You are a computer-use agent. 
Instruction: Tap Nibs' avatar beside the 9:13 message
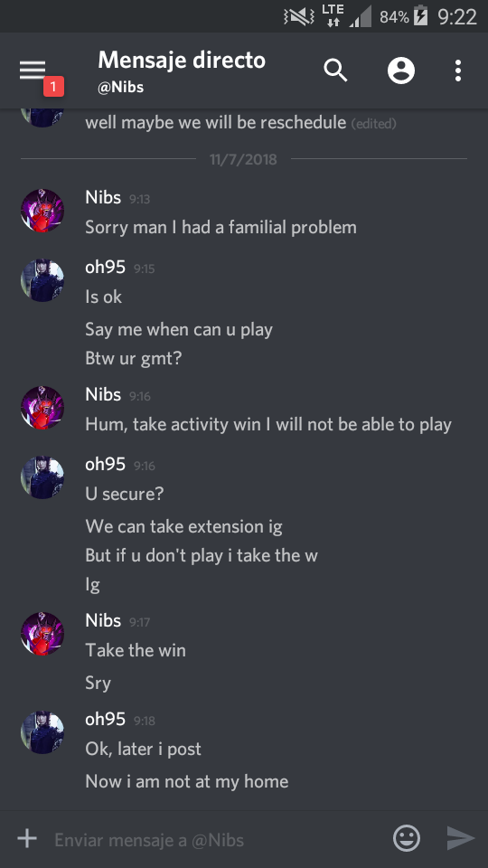click(42, 211)
